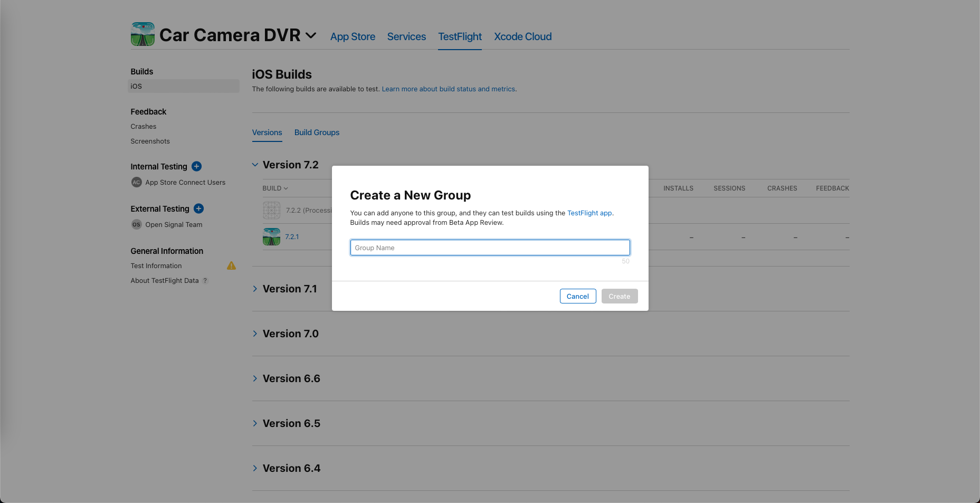Image resolution: width=980 pixels, height=503 pixels.
Task: Click the Car Camera DVR app icon
Action: point(142,34)
